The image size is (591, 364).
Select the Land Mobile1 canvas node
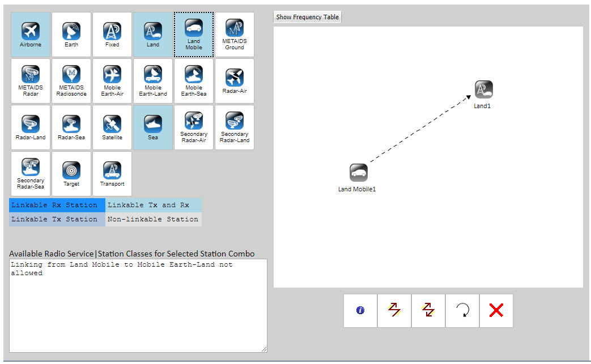tap(359, 173)
